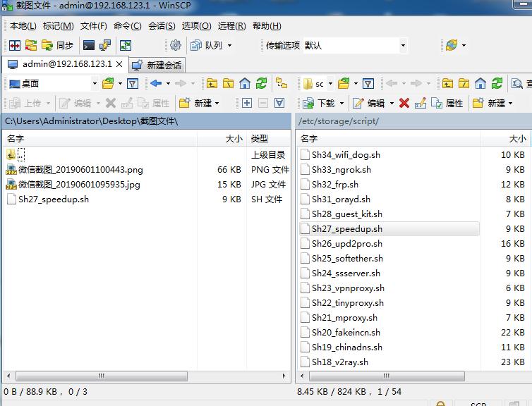The image size is (532, 406).
Task: Click the remote panel red delete icon
Action: tap(404, 103)
